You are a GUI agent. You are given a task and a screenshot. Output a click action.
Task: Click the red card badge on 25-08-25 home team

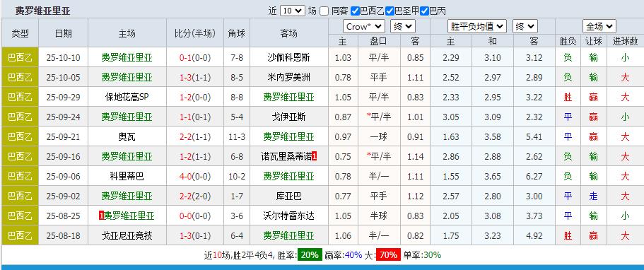(x=101, y=216)
